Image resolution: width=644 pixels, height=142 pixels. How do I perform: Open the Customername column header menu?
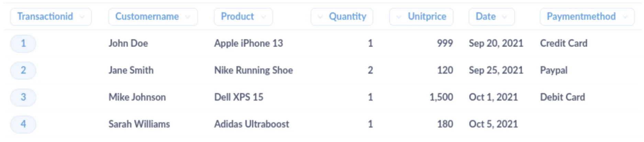tap(153, 17)
